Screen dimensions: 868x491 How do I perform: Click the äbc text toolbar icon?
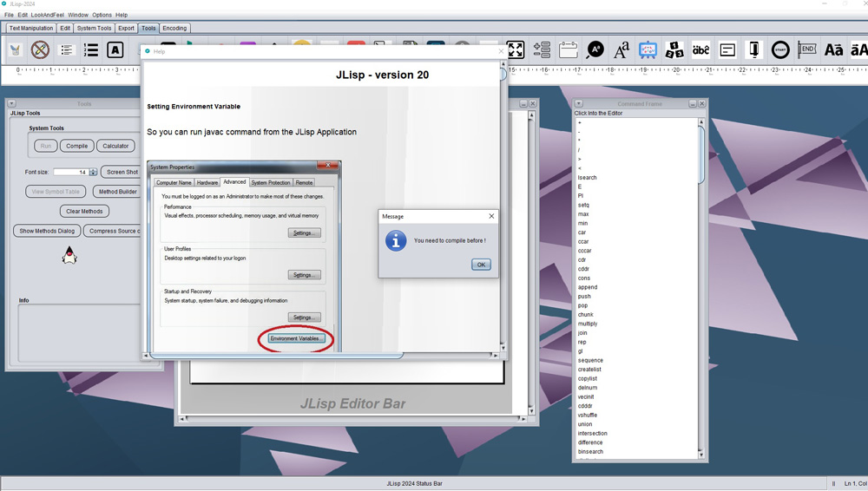[x=700, y=50]
